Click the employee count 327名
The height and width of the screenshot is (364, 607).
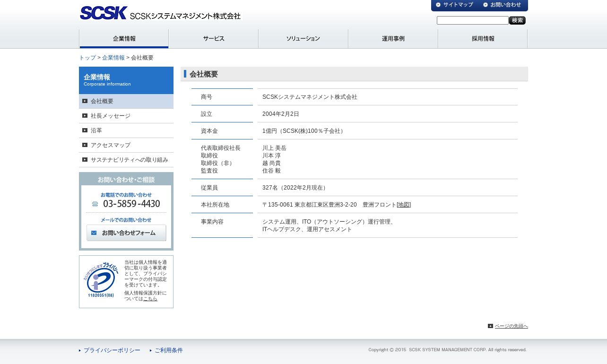(x=270, y=188)
